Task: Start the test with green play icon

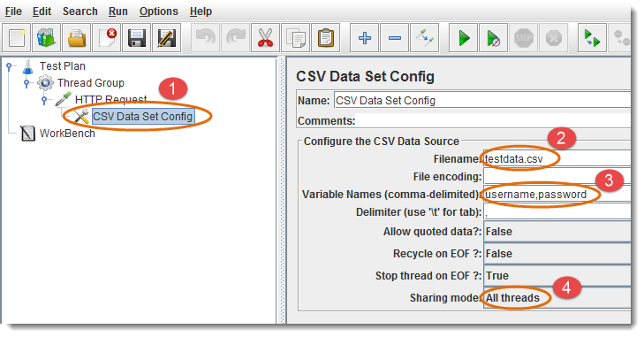Action: [x=463, y=38]
